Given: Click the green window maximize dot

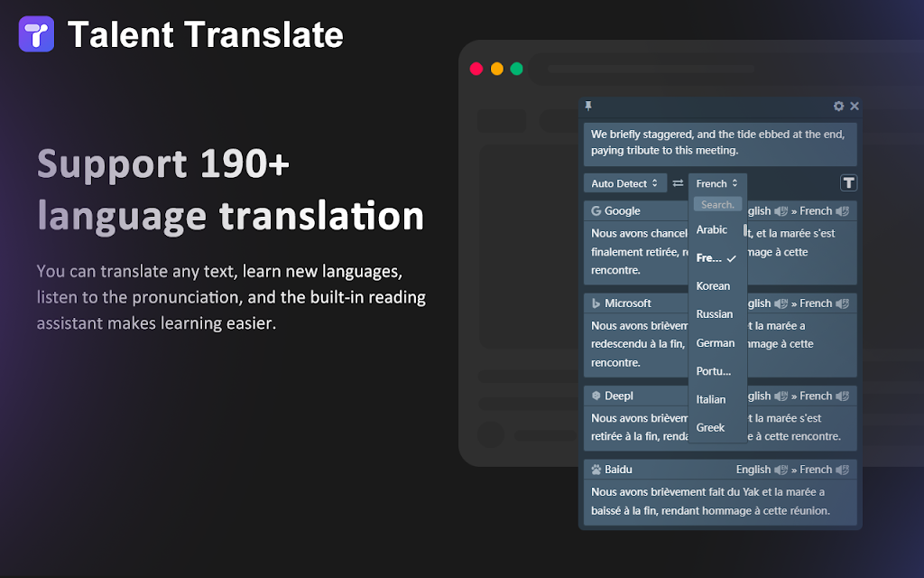Looking at the screenshot, I should pyautogui.click(x=517, y=69).
